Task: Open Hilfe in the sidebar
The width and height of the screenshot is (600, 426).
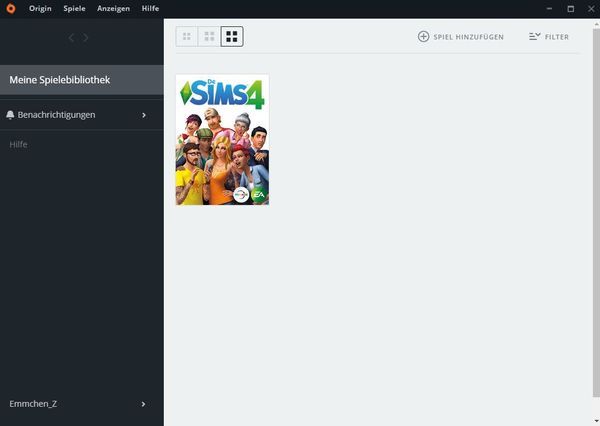Action: pos(18,144)
